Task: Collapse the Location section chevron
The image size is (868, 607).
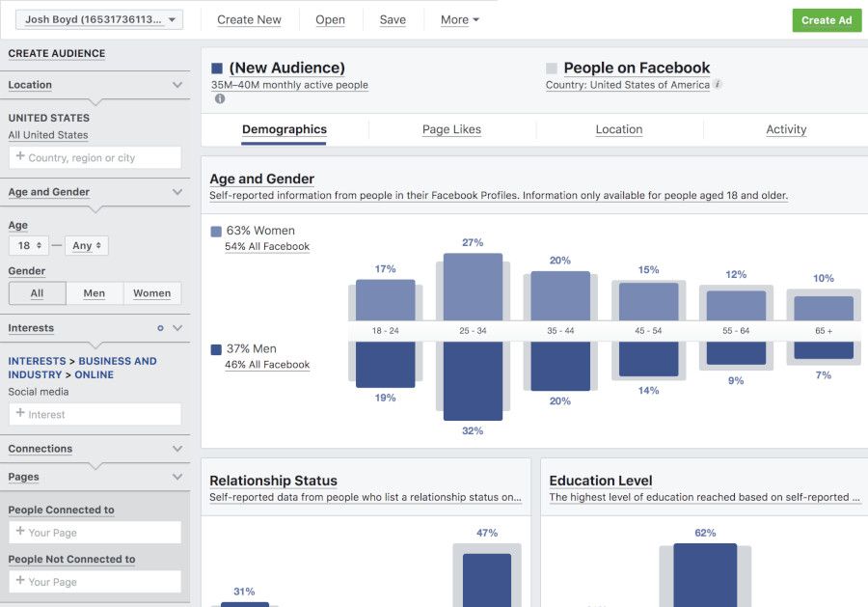Action: 177,85
